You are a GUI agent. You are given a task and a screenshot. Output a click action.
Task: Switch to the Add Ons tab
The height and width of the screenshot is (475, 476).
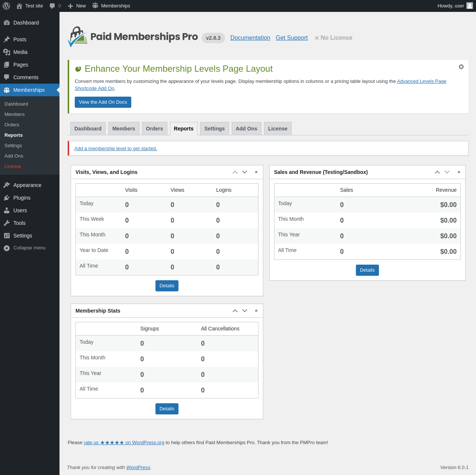click(247, 129)
